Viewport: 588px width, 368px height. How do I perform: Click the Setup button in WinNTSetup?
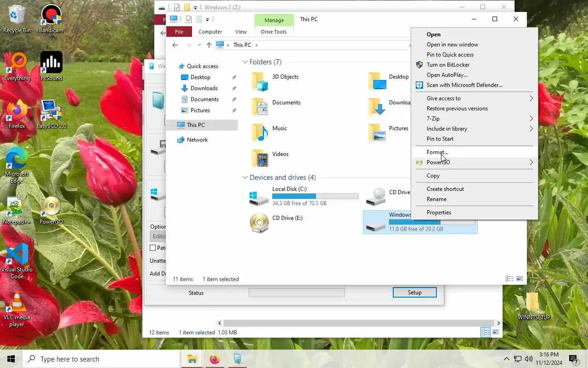(414, 293)
